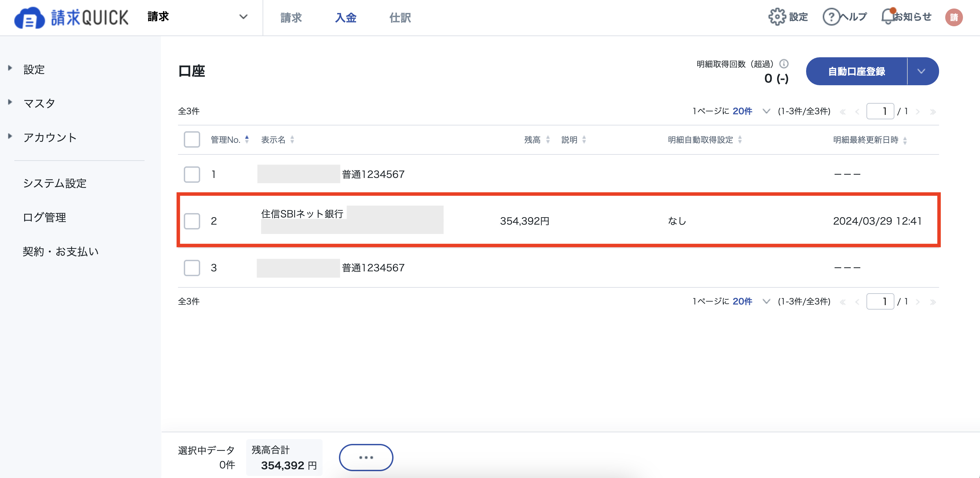This screenshot has height=478, width=980.
Task: Go to next page in top pagination
Action: pyautogui.click(x=918, y=112)
